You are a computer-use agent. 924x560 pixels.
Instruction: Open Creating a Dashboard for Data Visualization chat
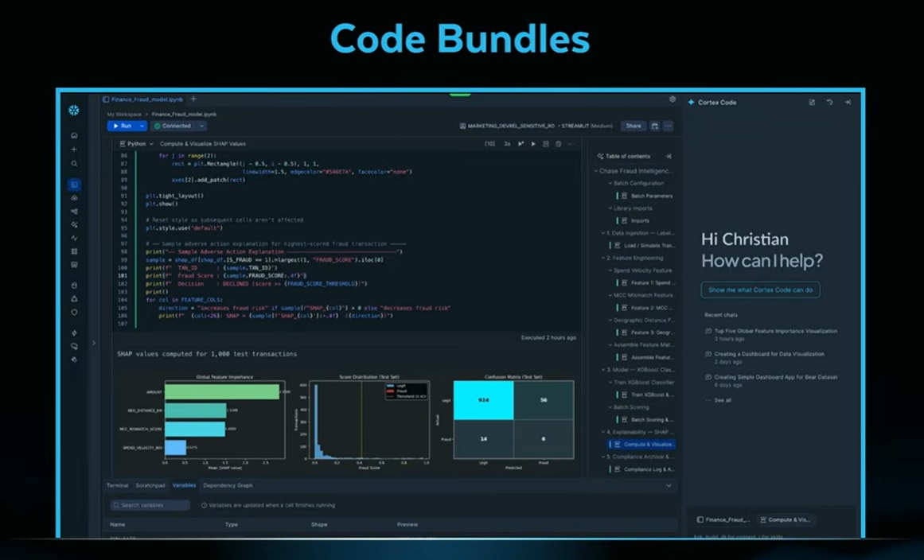click(765, 357)
